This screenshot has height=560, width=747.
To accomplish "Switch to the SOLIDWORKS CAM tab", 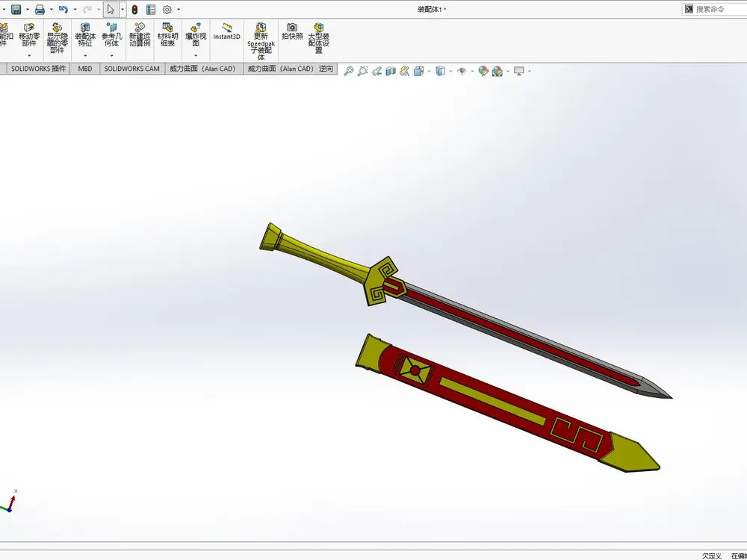I will point(132,69).
